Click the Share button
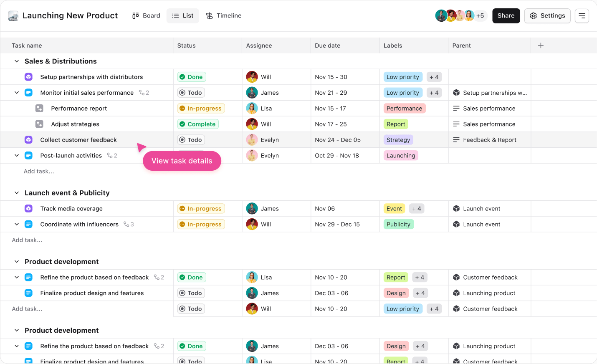The image size is (597, 364). [x=506, y=16]
